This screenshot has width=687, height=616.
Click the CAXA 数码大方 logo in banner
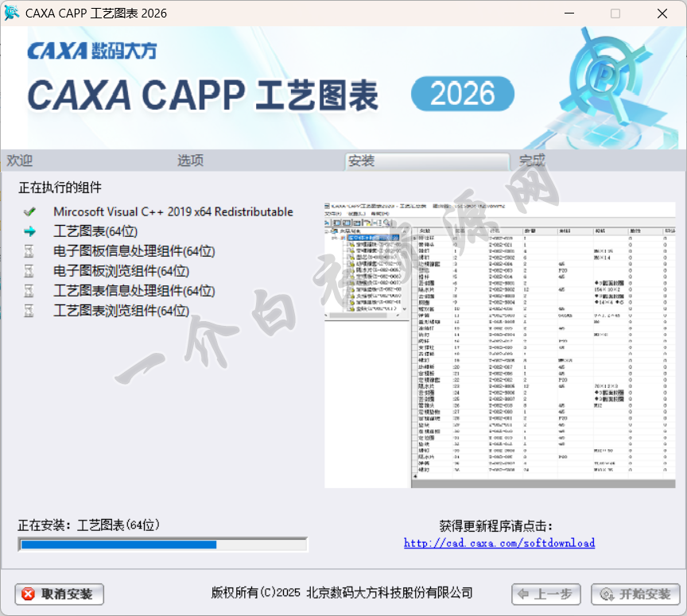(x=92, y=51)
